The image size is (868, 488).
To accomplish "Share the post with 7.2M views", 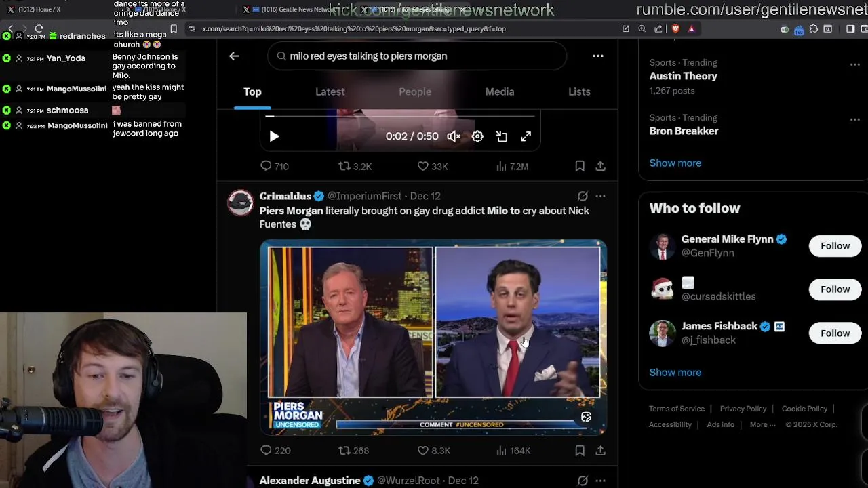I will point(600,166).
